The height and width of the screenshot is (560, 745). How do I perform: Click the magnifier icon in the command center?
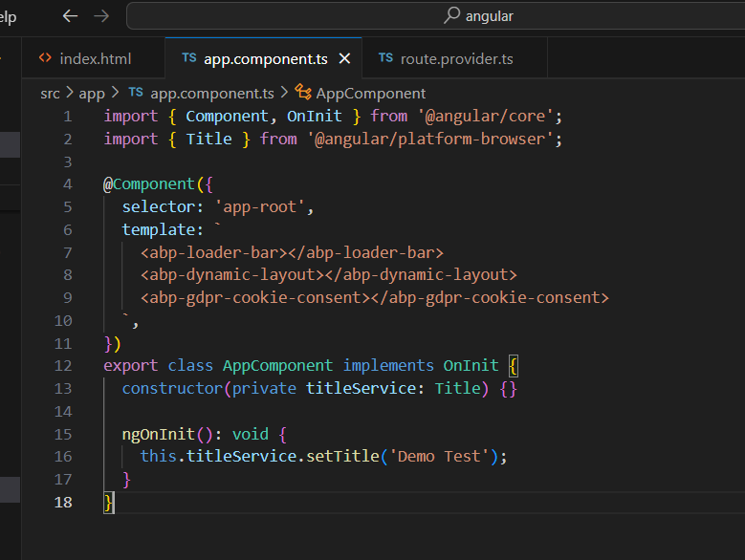tap(452, 16)
